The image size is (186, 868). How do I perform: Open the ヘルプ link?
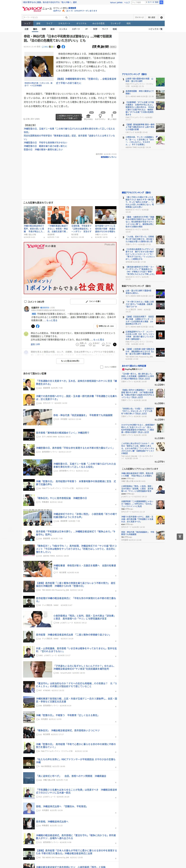[127, 2]
